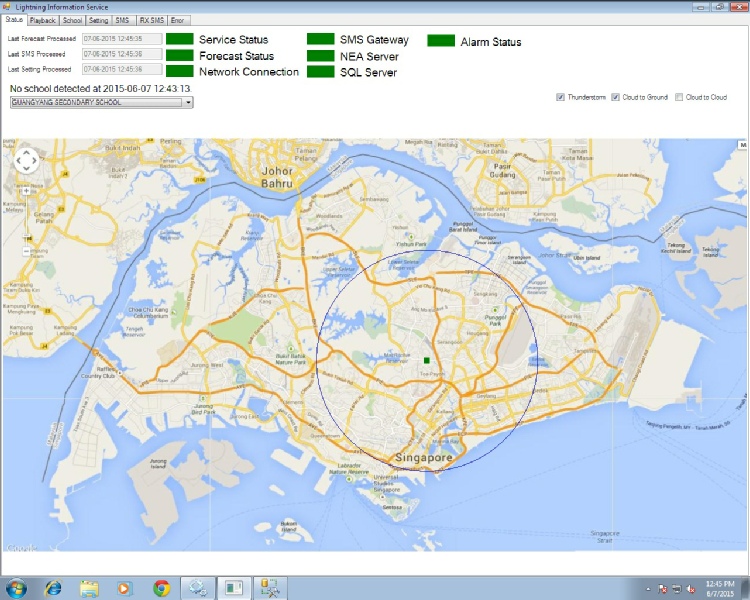The image size is (750, 600).
Task: Click the Last SMS Processed timestamp field
Action: (x=122, y=54)
